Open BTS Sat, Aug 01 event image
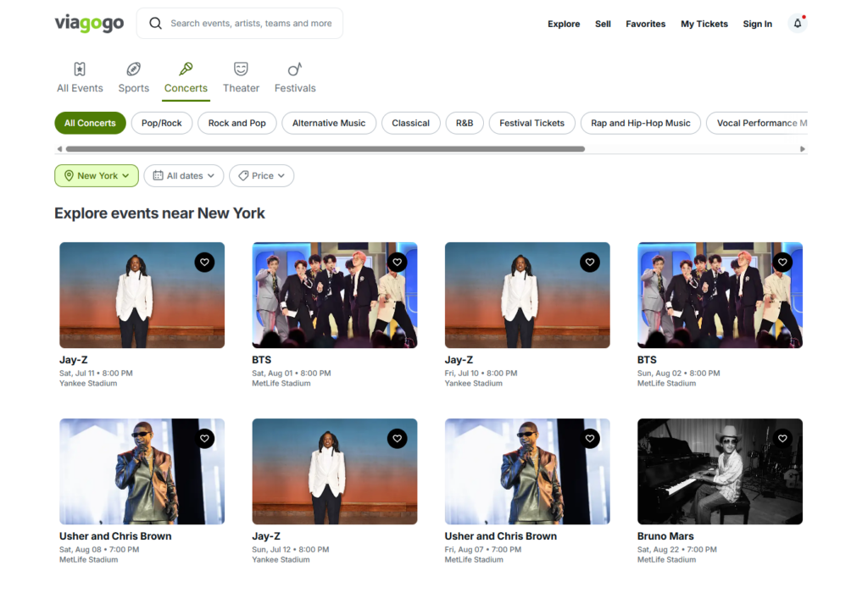 (335, 295)
